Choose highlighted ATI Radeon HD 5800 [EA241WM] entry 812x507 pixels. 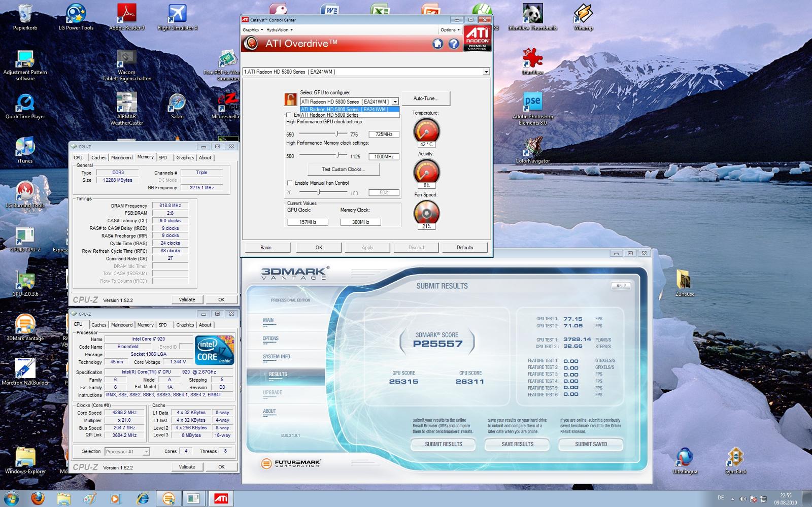click(x=350, y=109)
